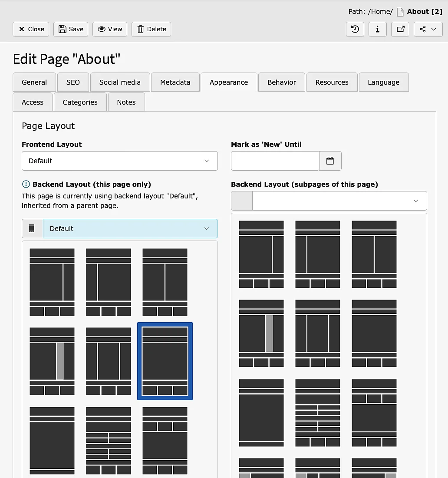Choose the first layout thumbnail for this page
Viewport: 448px width, 478px height.
pyautogui.click(x=52, y=282)
